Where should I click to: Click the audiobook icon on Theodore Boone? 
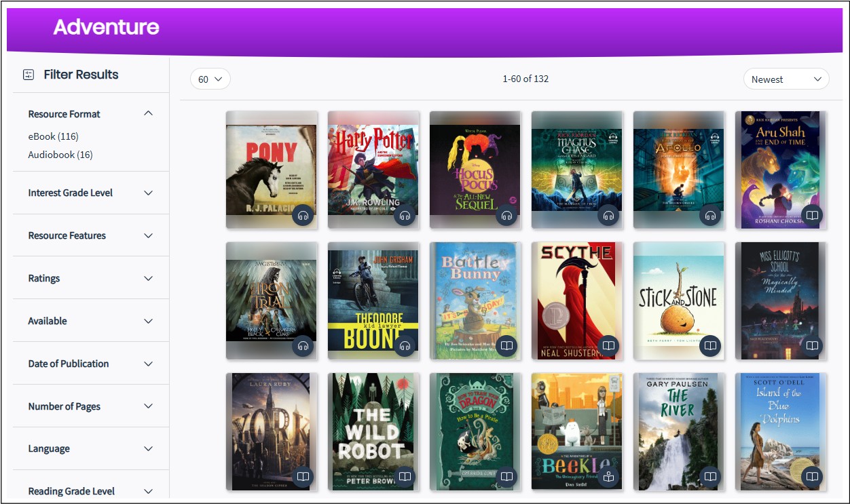tap(405, 346)
